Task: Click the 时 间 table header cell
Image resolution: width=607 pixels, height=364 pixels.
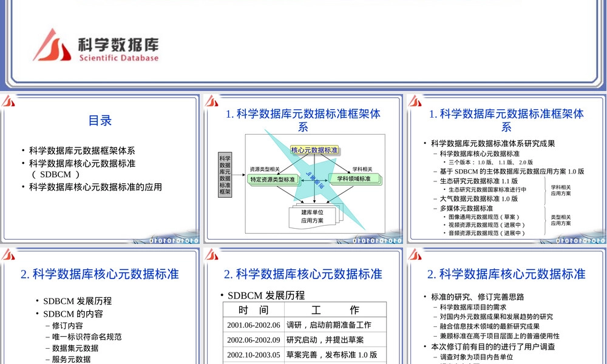Action: tap(254, 310)
